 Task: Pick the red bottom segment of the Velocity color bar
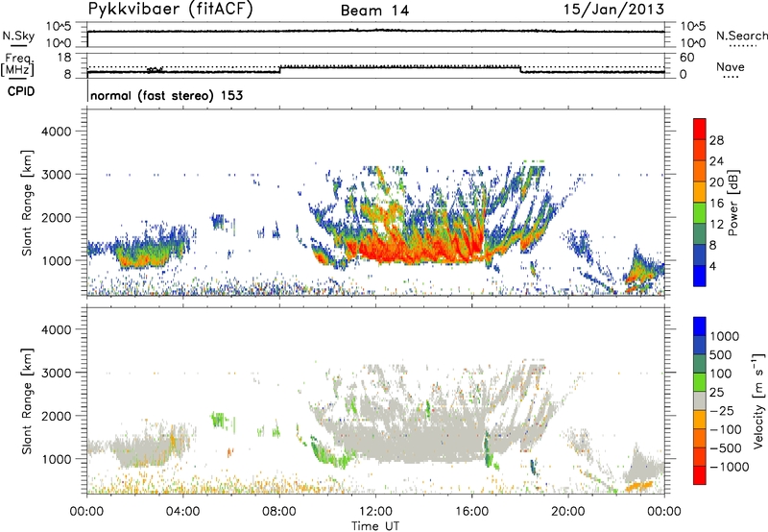tap(700, 475)
